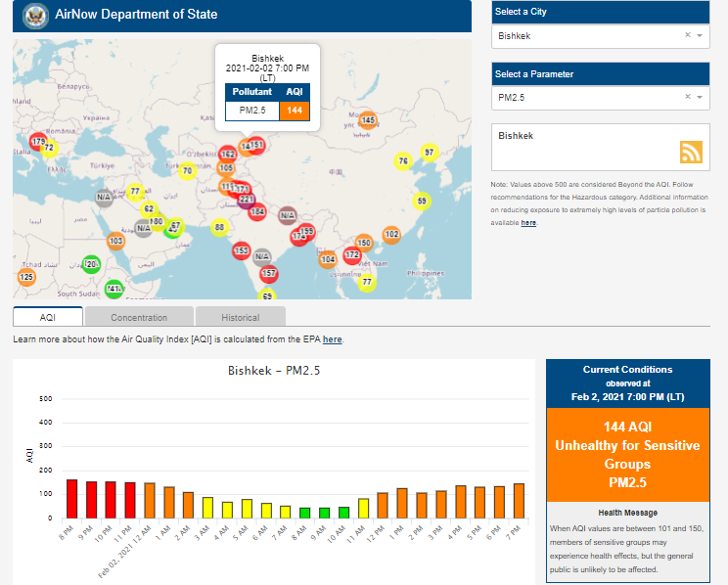Switch to the Concentration tab
The height and width of the screenshot is (585, 728).
click(139, 317)
